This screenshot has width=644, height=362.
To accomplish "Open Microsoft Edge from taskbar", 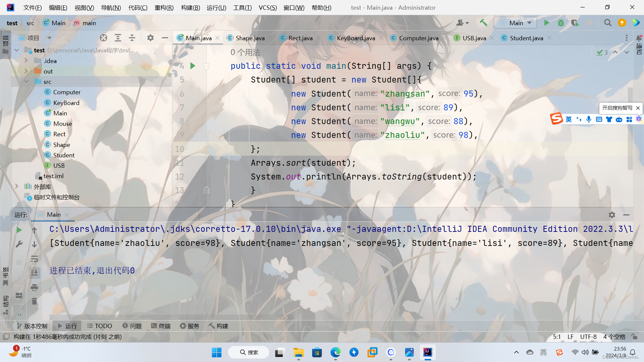I will [335, 352].
